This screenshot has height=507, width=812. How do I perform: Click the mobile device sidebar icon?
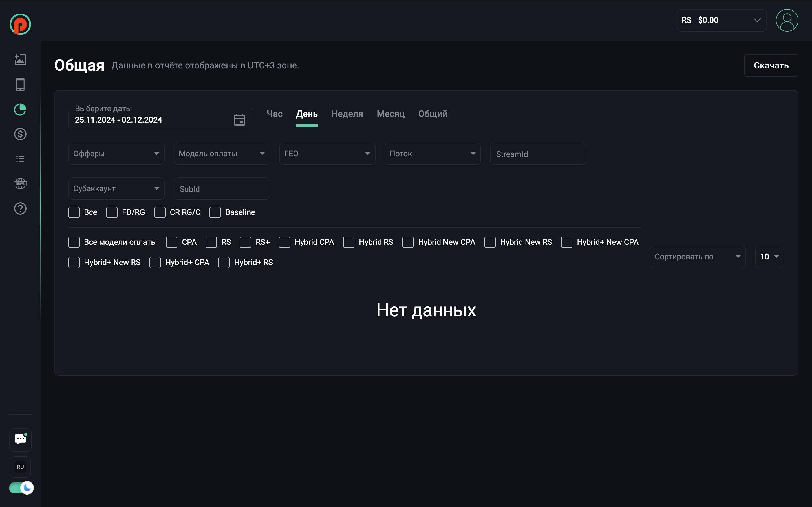(x=20, y=84)
